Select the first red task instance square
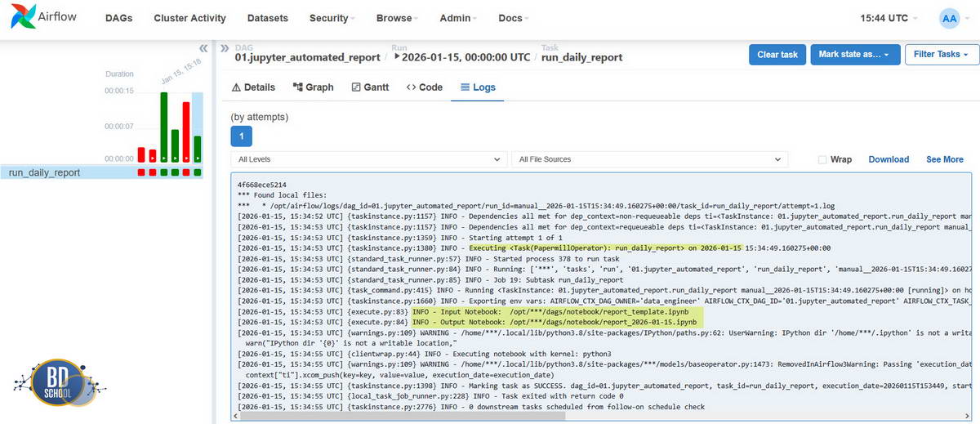 pos(141,172)
